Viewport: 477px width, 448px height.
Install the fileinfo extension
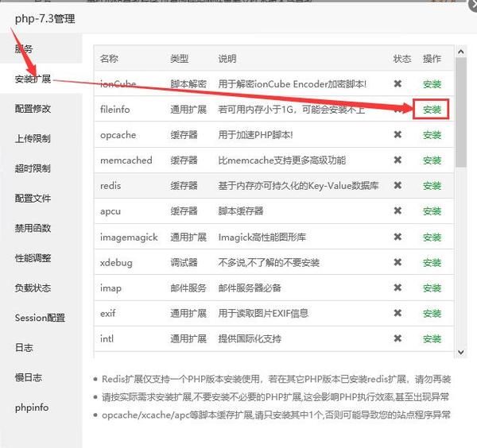(x=432, y=110)
